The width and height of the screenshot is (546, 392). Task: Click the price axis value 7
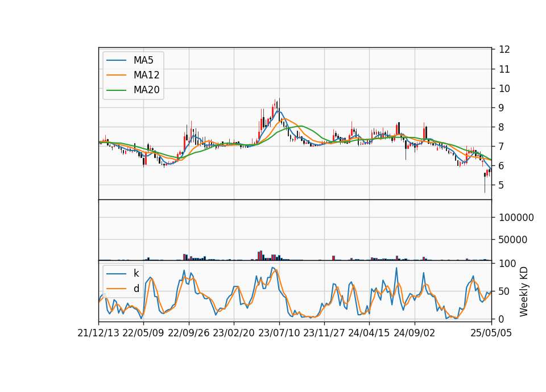(502, 147)
